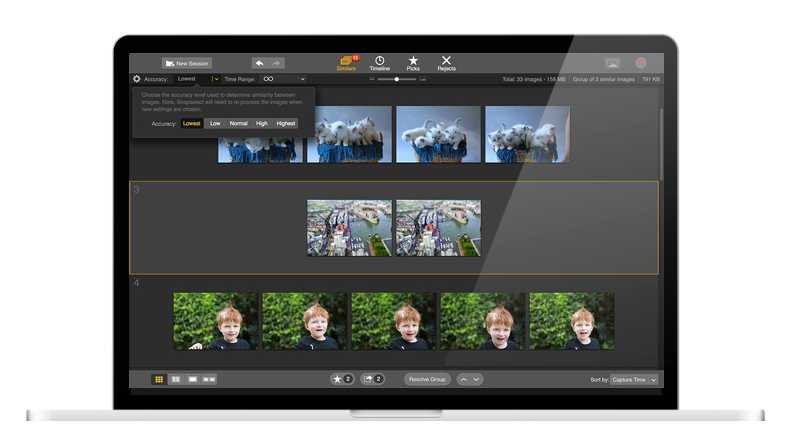
Task: Switch to medium grid view
Action: [x=176, y=379]
